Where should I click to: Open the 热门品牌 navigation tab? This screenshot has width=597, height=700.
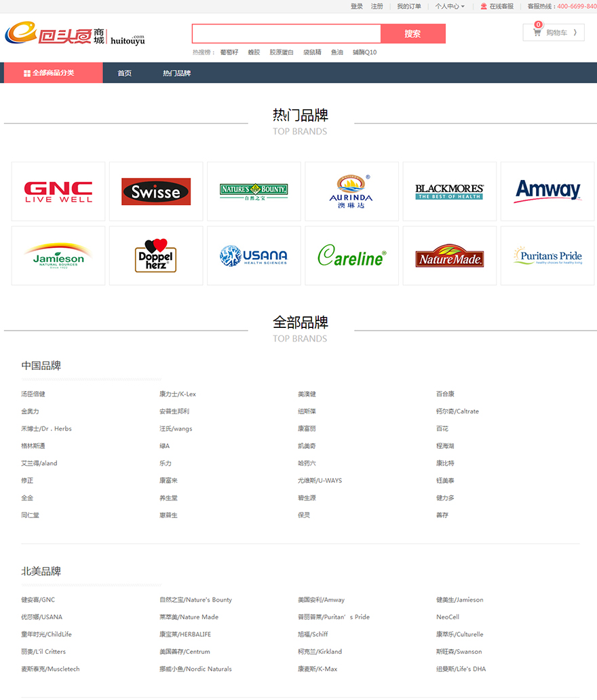176,73
